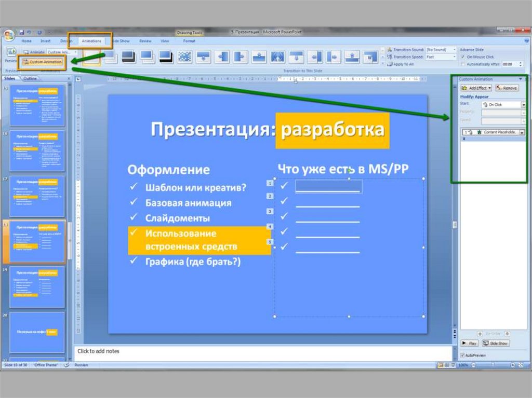Click the zoom in plus icon
The width and height of the screenshot is (532, 398).
pyautogui.click(x=513, y=365)
